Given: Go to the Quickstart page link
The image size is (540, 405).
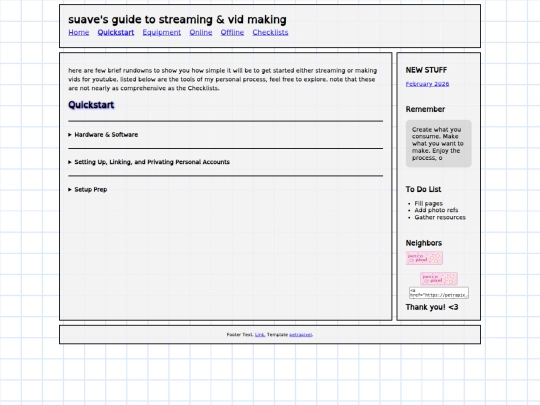Looking at the screenshot, I should pyautogui.click(x=116, y=32).
